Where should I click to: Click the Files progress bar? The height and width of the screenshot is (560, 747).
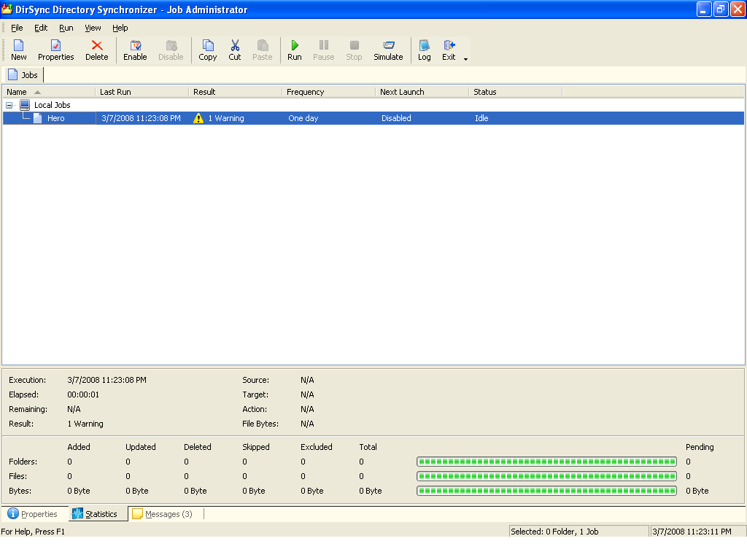pyautogui.click(x=546, y=476)
